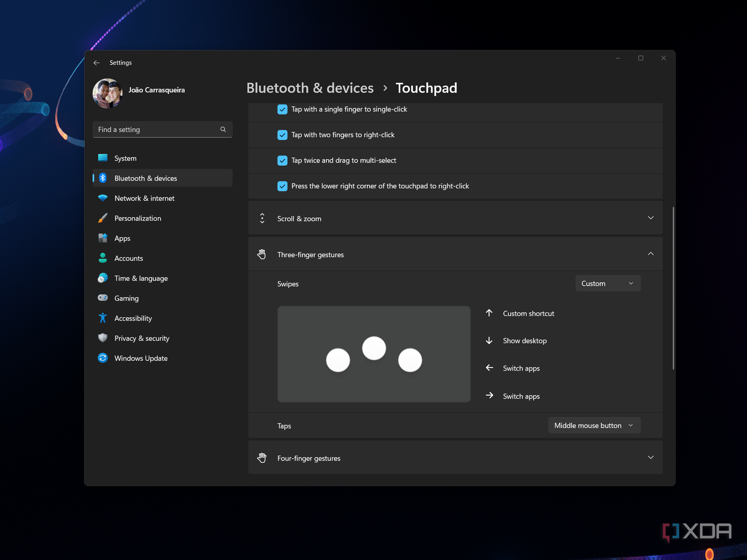The width and height of the screenshot is (747, 560).
Task: Select Time & language in sidebar
Action: [141, 278]
